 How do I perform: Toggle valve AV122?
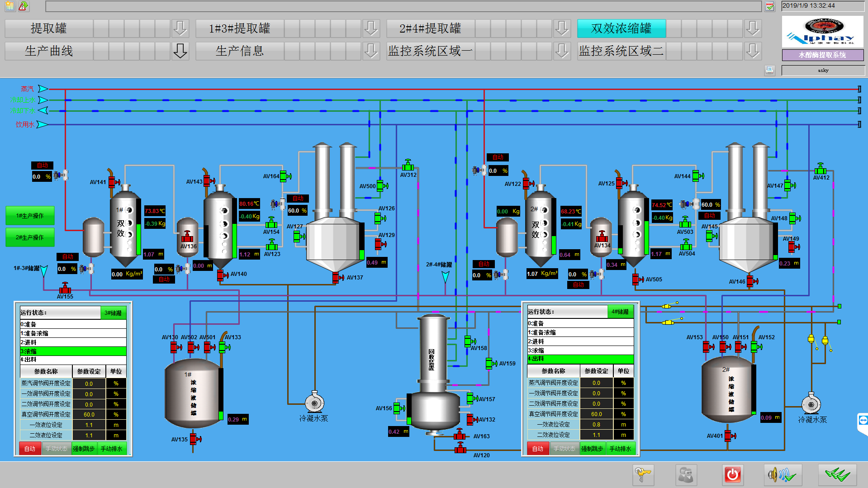(527, 183)
